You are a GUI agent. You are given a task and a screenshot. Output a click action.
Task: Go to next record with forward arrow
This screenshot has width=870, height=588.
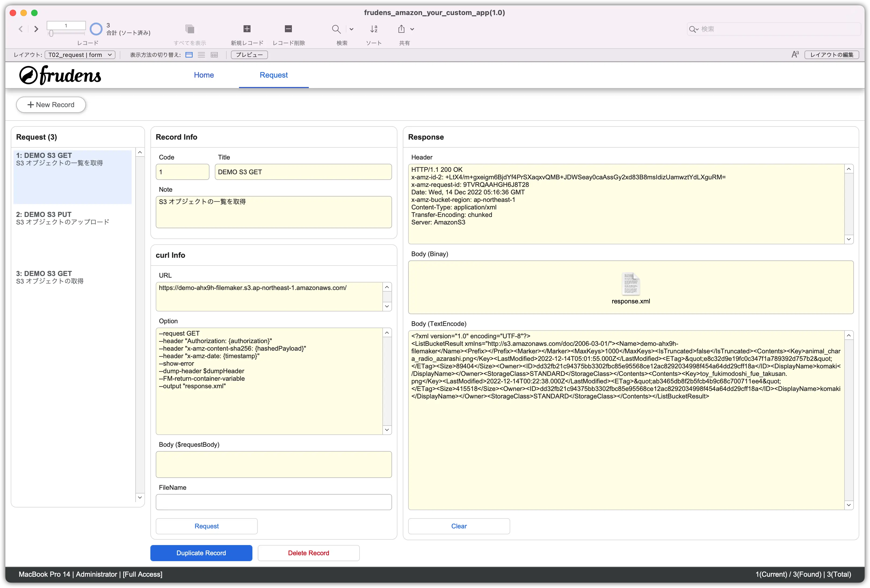click(x=36, y=29)
